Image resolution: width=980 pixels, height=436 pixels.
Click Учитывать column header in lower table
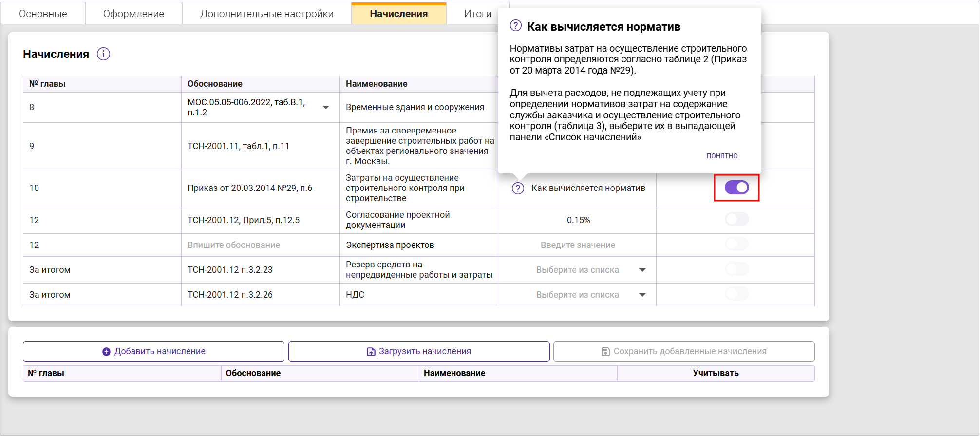pyautogui.click(x=716, y=373)
